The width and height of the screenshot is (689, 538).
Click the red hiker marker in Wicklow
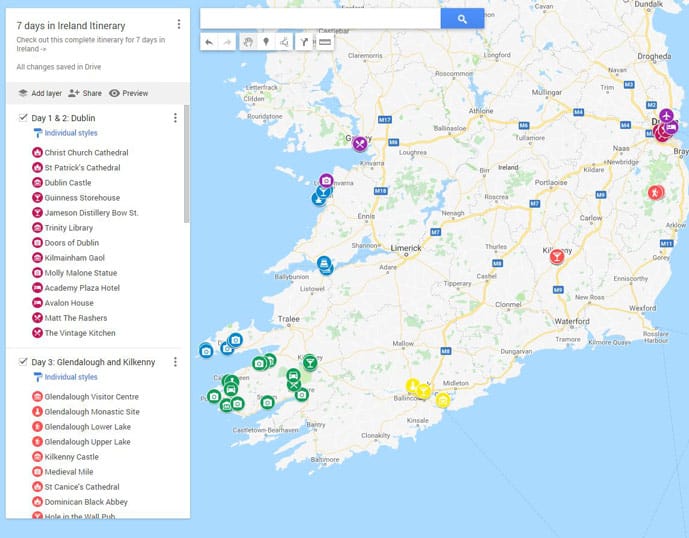click(x=655, y=192)
